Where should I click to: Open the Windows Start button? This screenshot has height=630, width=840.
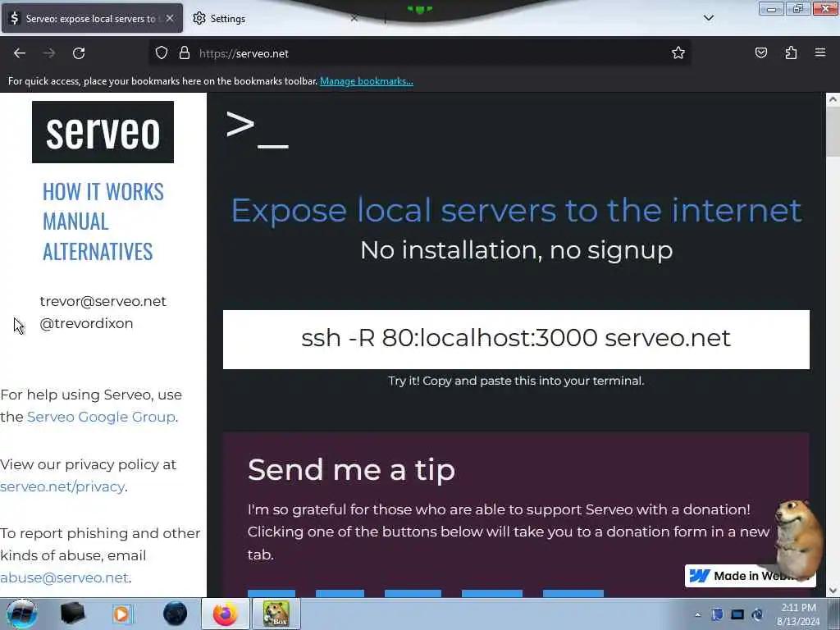tap(21, 614)
